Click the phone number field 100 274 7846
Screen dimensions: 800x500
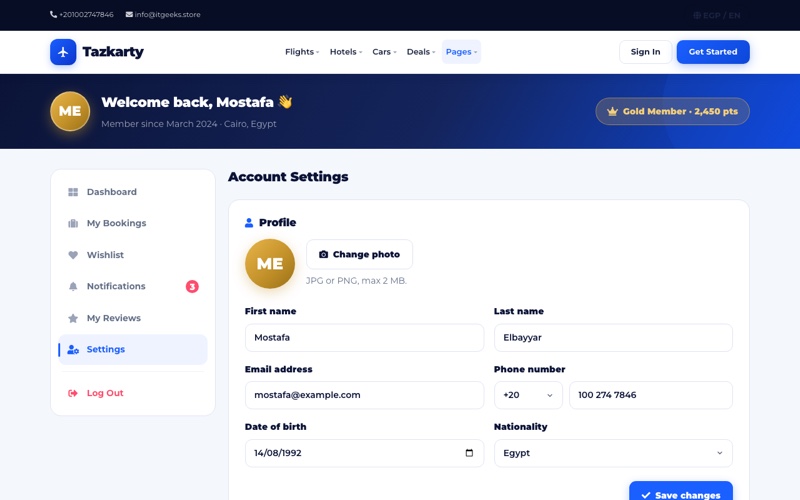point(651,395)
